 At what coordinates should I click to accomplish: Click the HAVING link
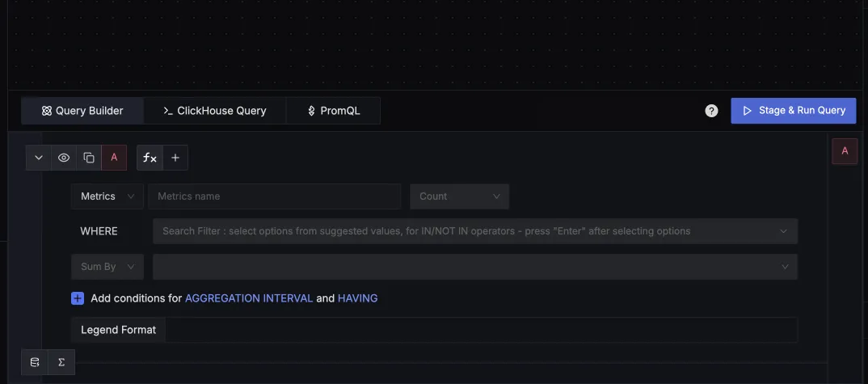tap(357, 298)
